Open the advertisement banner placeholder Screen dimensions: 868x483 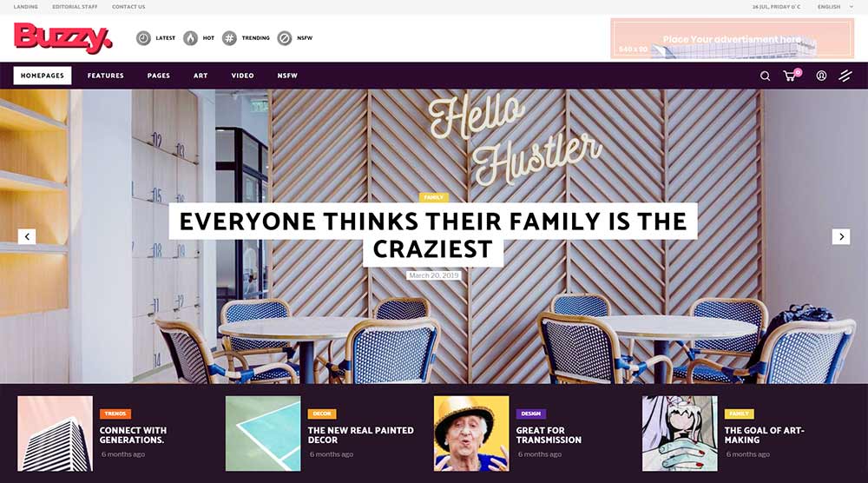(732, 38)
